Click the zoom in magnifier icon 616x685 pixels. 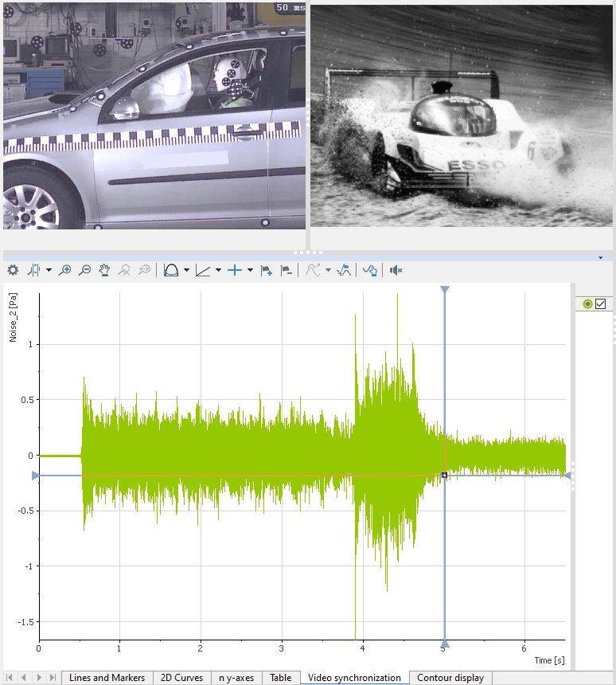65,271
